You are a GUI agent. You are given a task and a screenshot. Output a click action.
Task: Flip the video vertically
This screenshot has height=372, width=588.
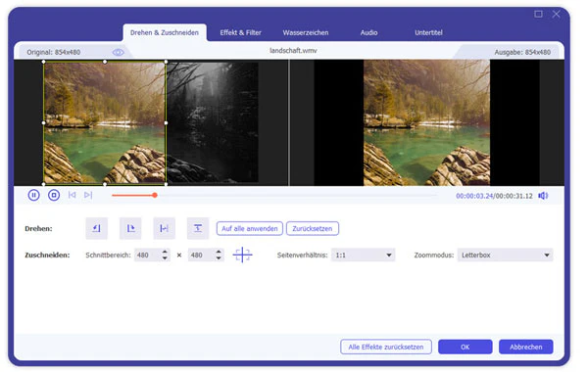pyautogui.click(x=198, y=228)
